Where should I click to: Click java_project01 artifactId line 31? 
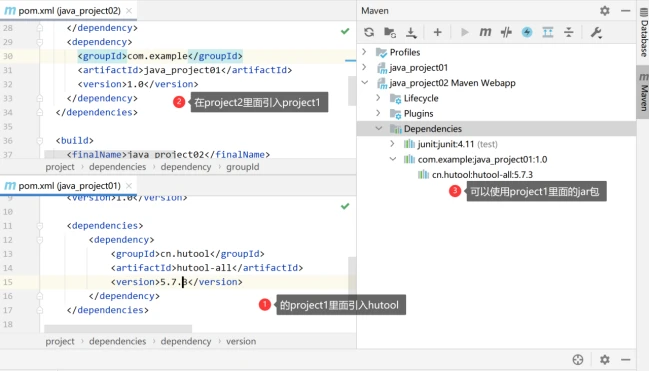pyautogui.click(x=184, y=70)
